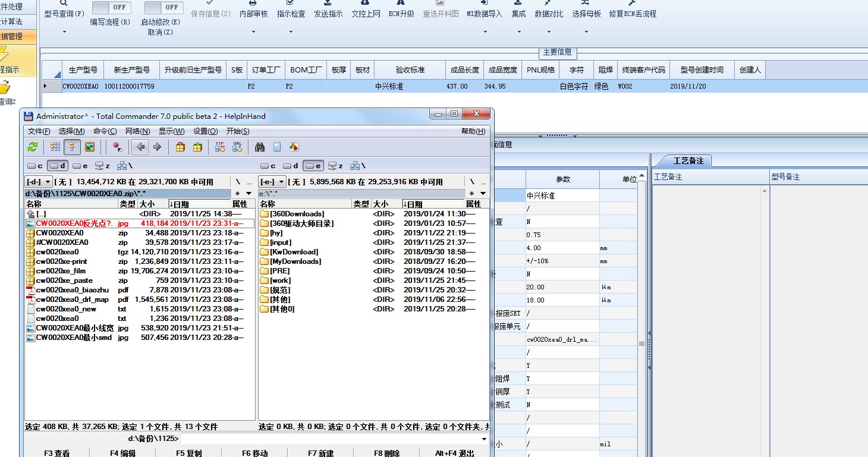Click the F4 编辑 button

[x=122, y=453]
